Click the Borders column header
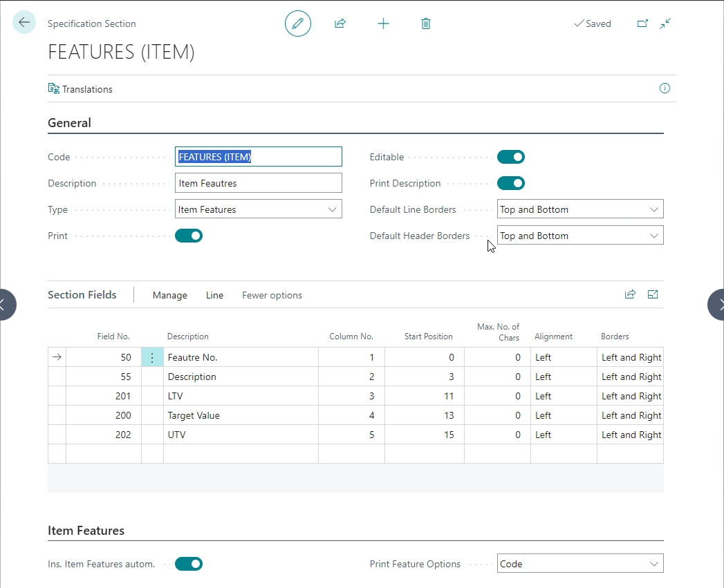This screenshot has height=588, width=724. coord(615,336)
